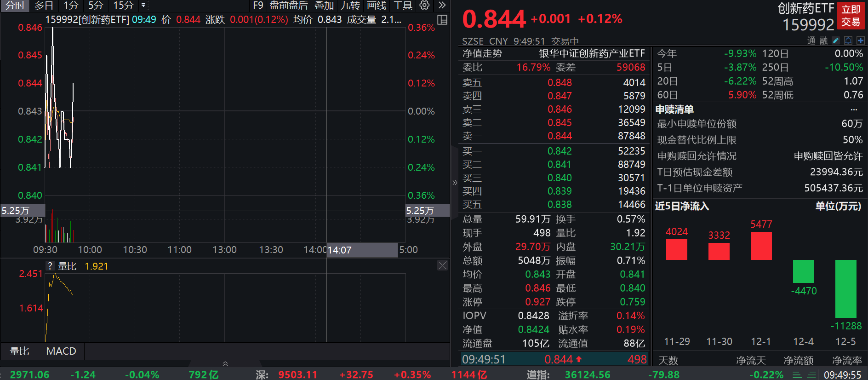Click 叠加 overlay button
The width and height of the screenshot is (868, 380).
324,6
